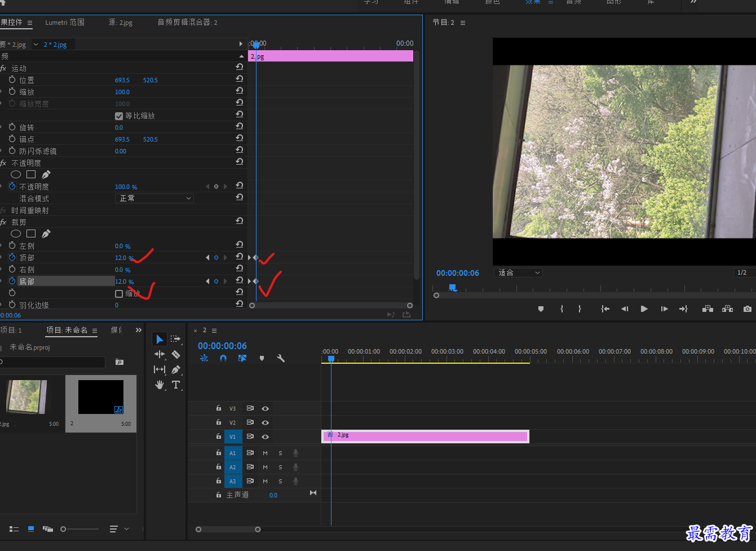Select 2.jpg clip on V1 track
Screen dimensions: 756x551
pos(425,436)
